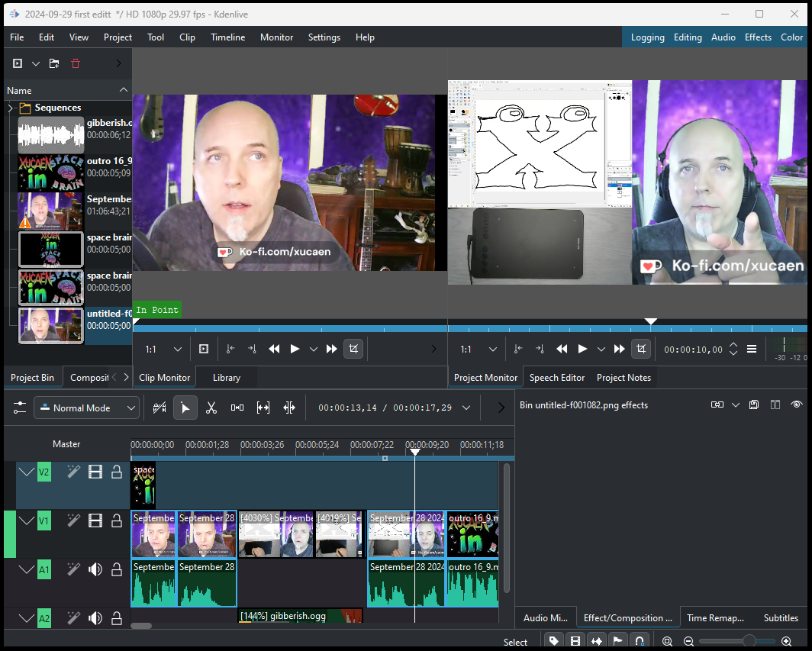
Task: Switch to the Effects workspace layout
Action: click(x=758, y=37)
